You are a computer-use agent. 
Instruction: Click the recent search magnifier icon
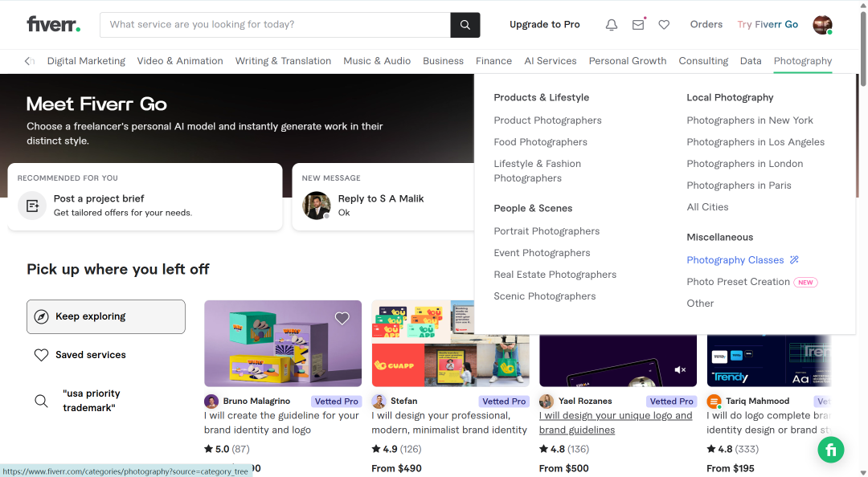tap(42, 401)
